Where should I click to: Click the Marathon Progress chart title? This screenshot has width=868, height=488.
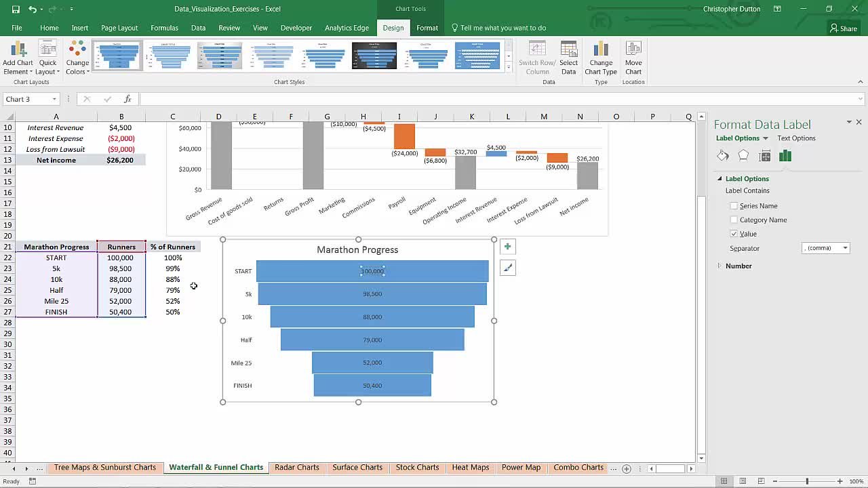click(357, 249)
